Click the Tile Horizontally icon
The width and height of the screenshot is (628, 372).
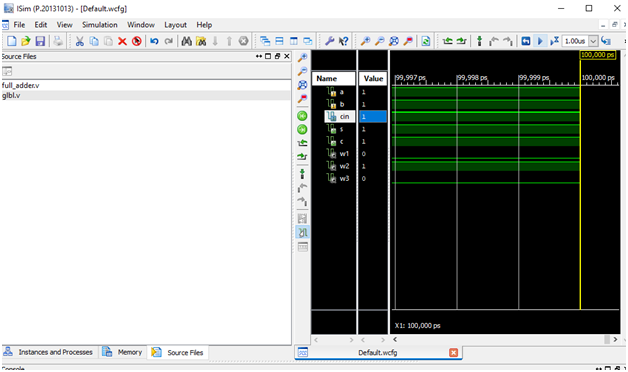[279, 41]
